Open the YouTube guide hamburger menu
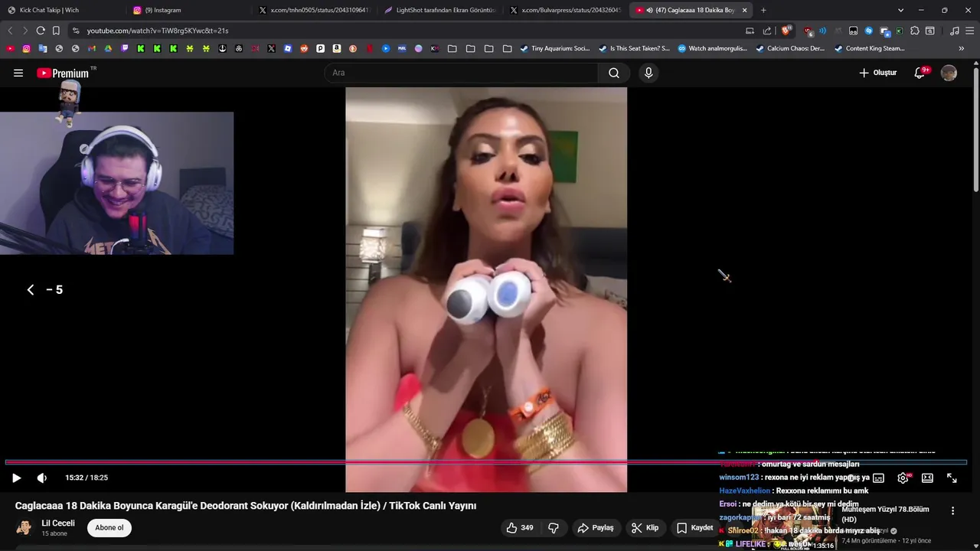This screenshot has height=551, width=980. (x=18, y=73)
